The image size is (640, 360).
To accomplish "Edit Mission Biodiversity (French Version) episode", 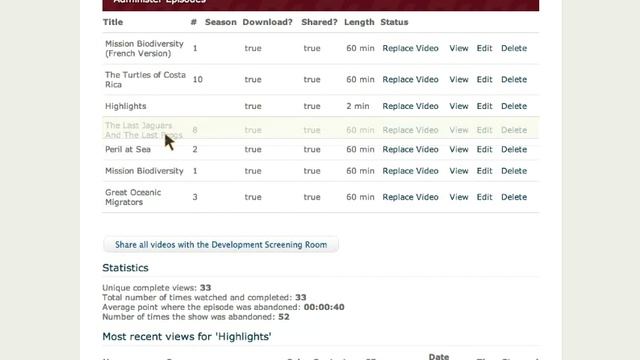I will pyautogui.click(x=484, y=48).
